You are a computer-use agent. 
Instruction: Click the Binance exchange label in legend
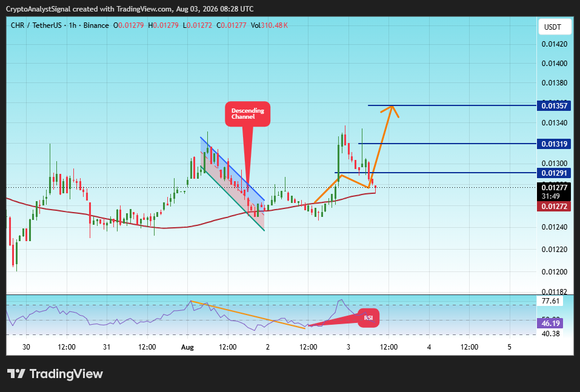pos(96,25)
